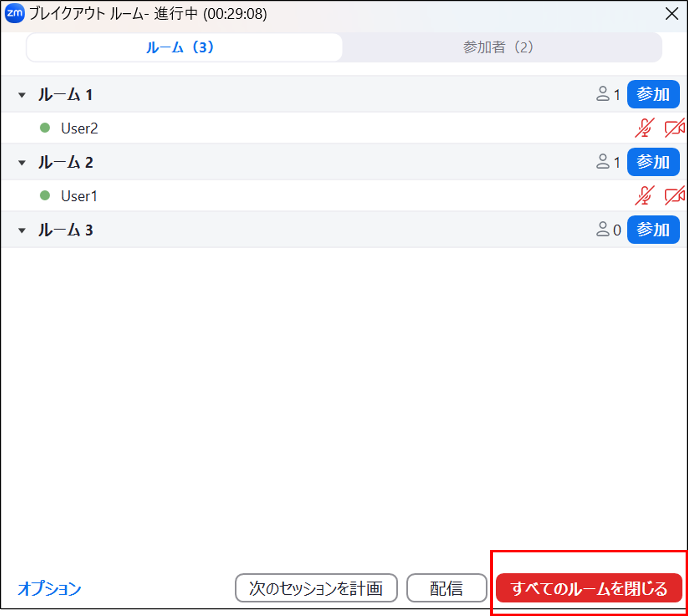Click User1's camera-off icon

pos(674,196)
